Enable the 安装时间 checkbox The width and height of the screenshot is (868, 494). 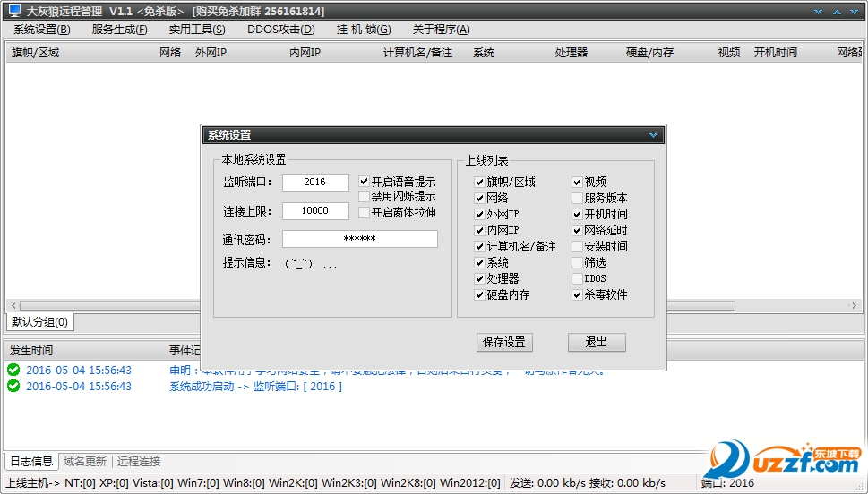coord(577,246)
